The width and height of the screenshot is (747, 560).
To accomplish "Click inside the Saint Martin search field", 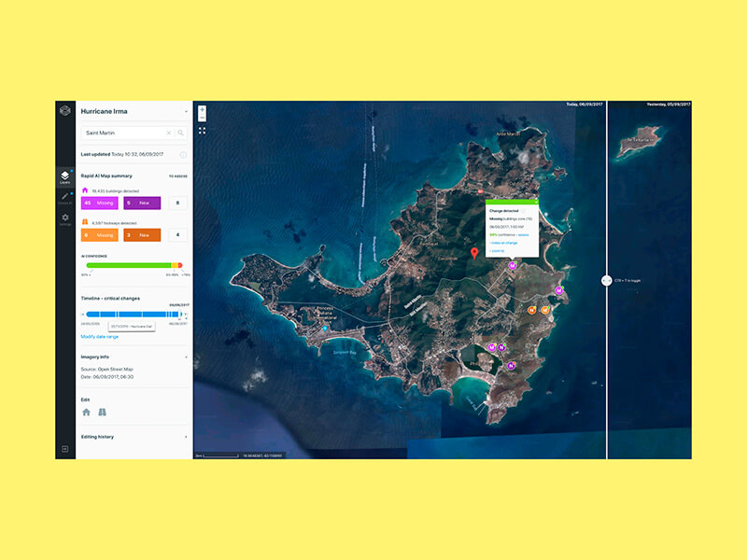I will pos(121,133).
